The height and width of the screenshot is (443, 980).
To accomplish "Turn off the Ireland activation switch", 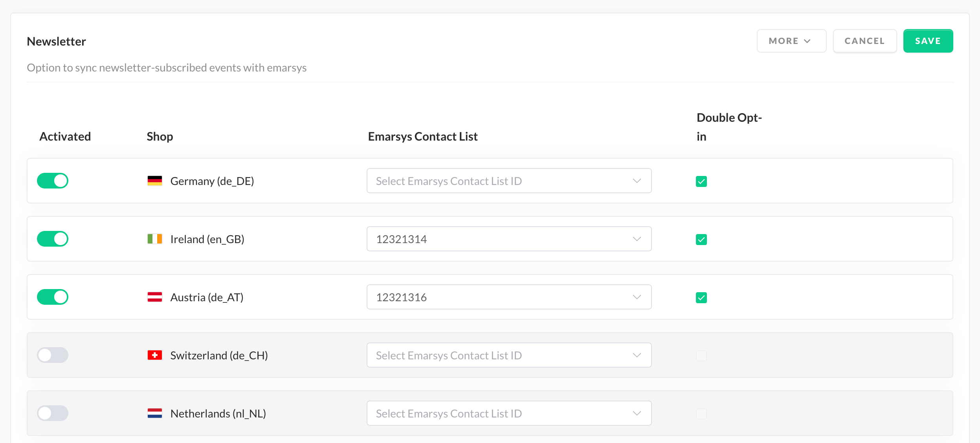I will 53,239.
